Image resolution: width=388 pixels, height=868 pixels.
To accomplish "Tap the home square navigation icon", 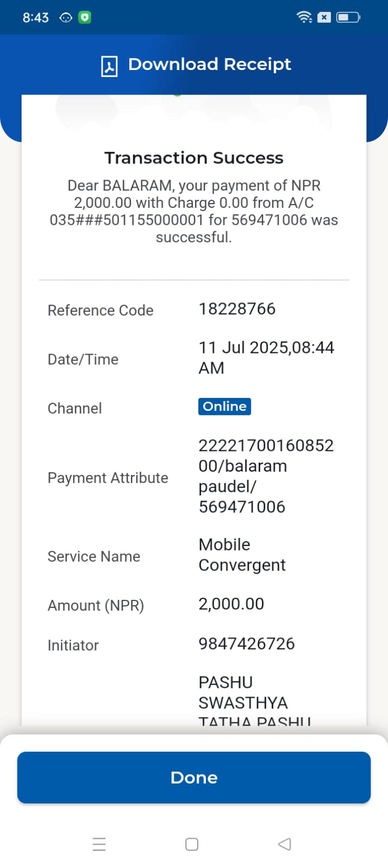I will tap(192, 844).
